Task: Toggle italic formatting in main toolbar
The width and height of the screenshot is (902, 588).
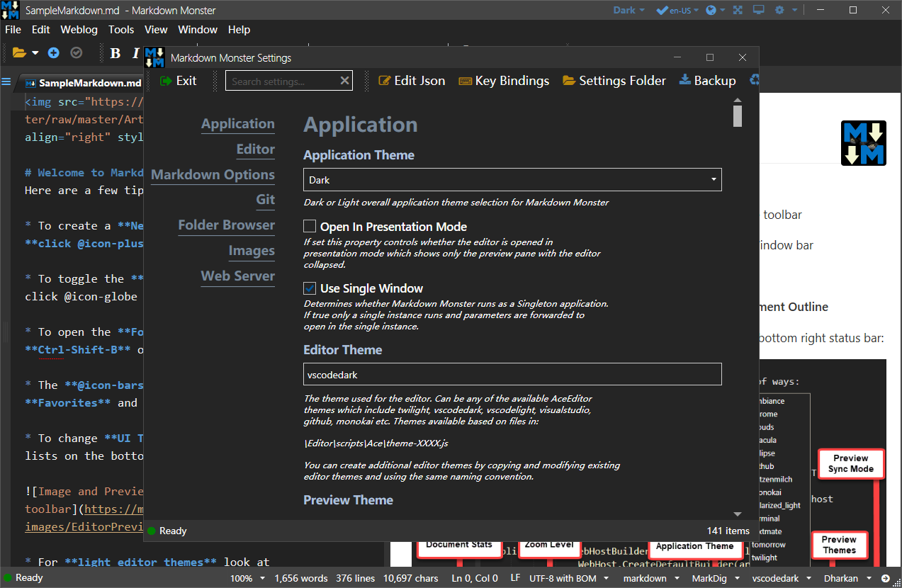Action: point(136,53)
